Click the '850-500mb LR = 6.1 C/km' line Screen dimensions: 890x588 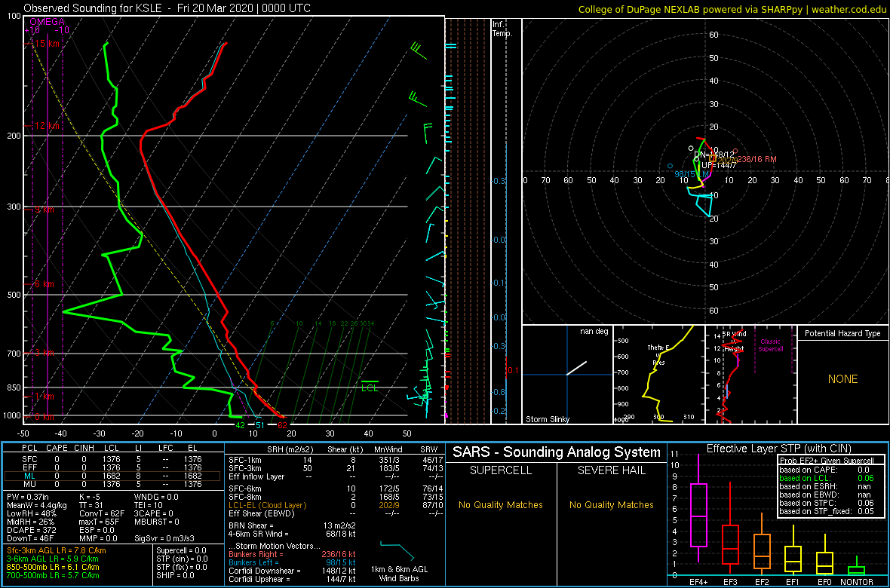tap(54, 566)
